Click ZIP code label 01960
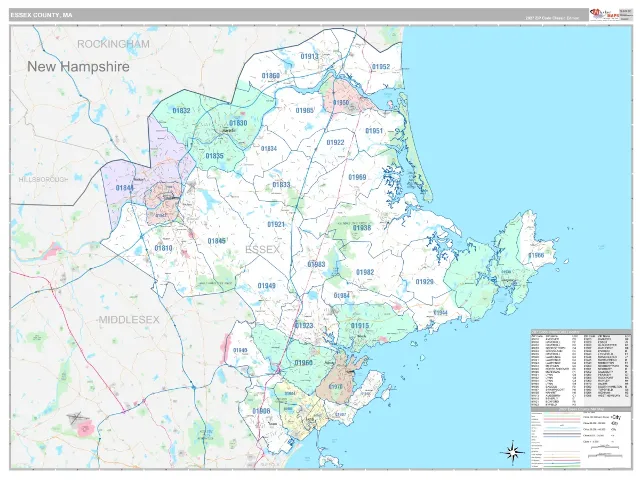 (x=303, y=363)
